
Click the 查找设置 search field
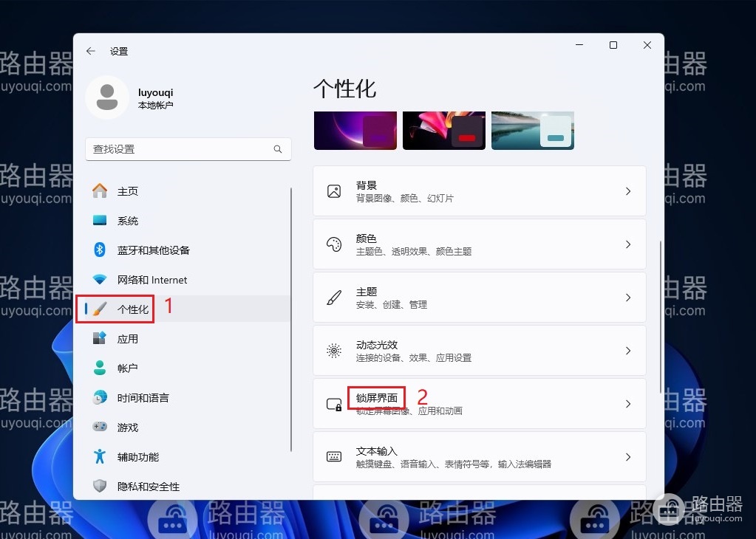188,149
